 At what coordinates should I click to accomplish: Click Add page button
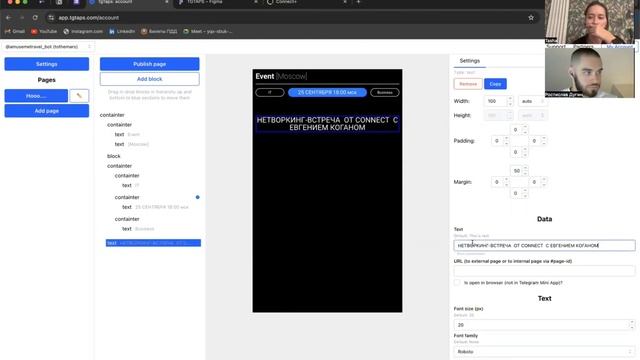[x=47, y=111]
